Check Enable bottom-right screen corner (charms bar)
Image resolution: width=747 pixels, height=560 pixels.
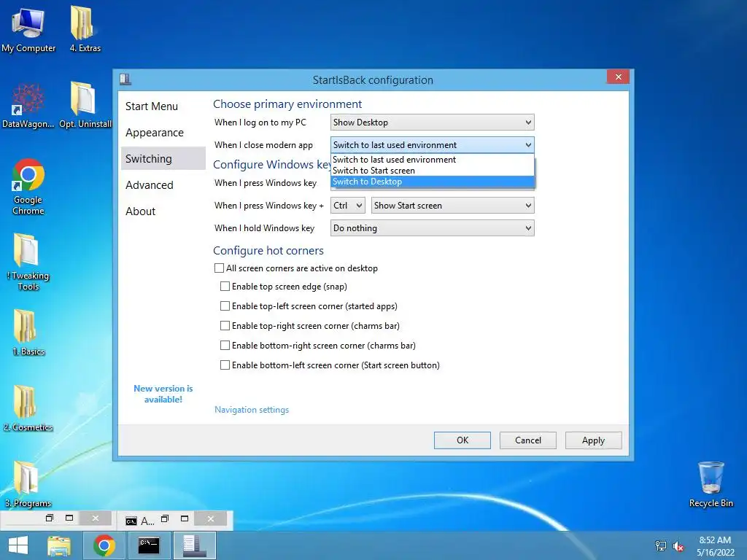(x=225, y=345)
